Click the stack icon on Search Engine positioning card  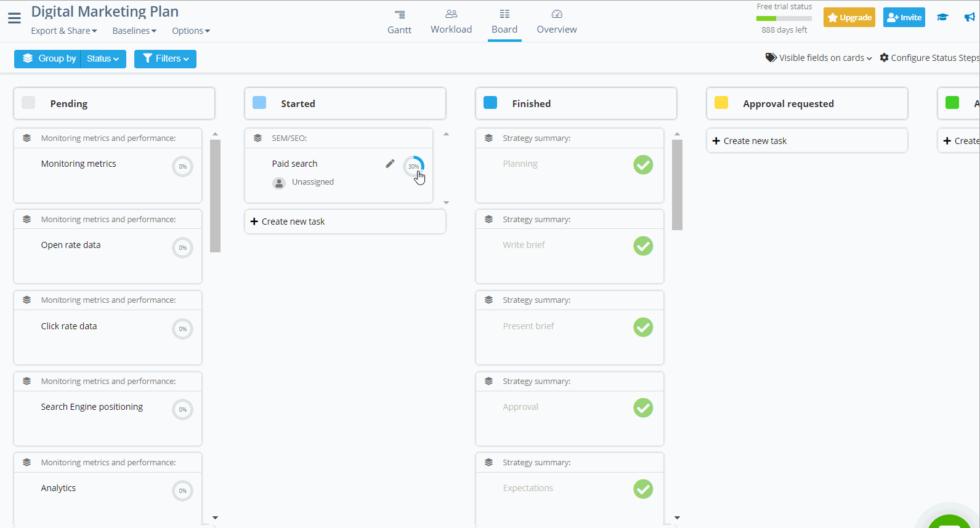click(x=26, y=381)
